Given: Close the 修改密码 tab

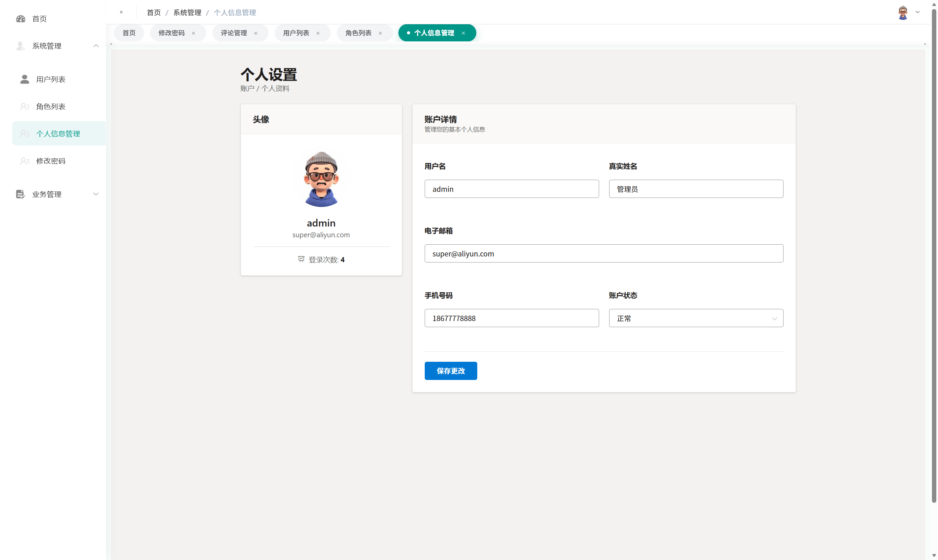Looking at the screenshot, I should tap(194, 33).
